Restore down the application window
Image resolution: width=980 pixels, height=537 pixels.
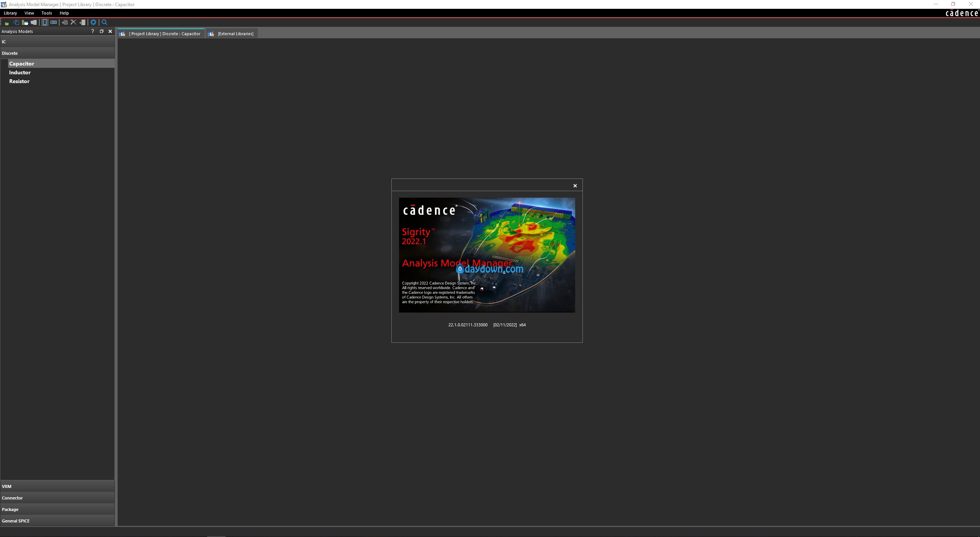(x=953, y=4)
